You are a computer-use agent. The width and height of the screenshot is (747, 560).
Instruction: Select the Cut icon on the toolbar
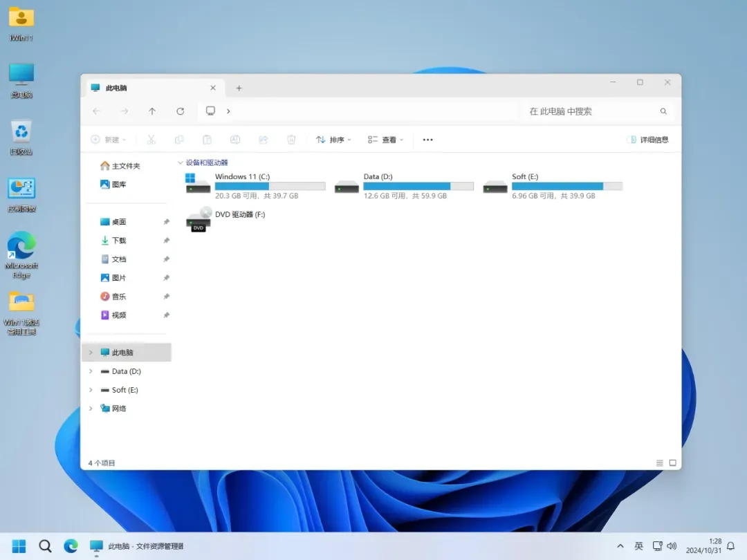point(151,140)
